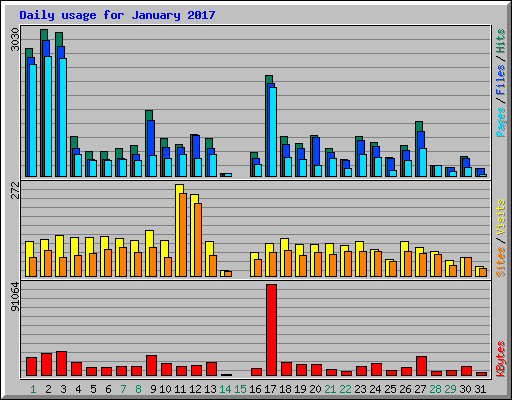Click day label 18 on the x-axis
Viewport: 512px width, 400px height.
point(285,389)
